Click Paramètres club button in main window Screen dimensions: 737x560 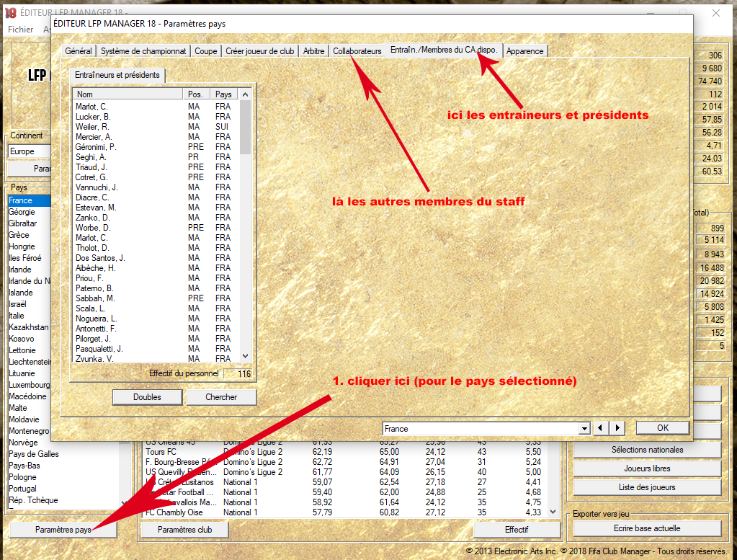tap(184, 530)
